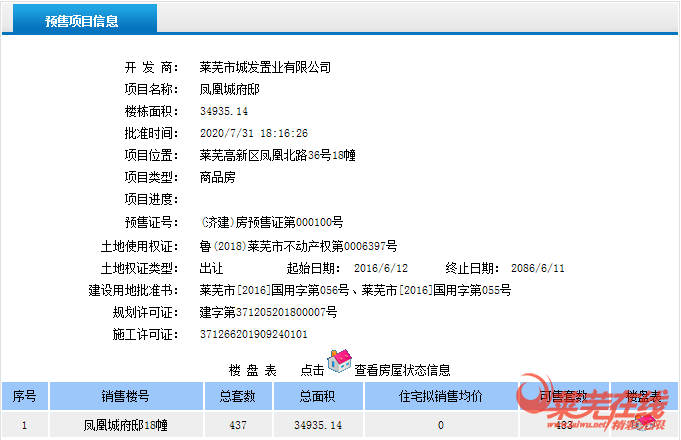The width and height of the screenshot is (681, 440).
Task: Click land approval text 莱芜市[2016]国用字第056号
Action: click(274, 290)
